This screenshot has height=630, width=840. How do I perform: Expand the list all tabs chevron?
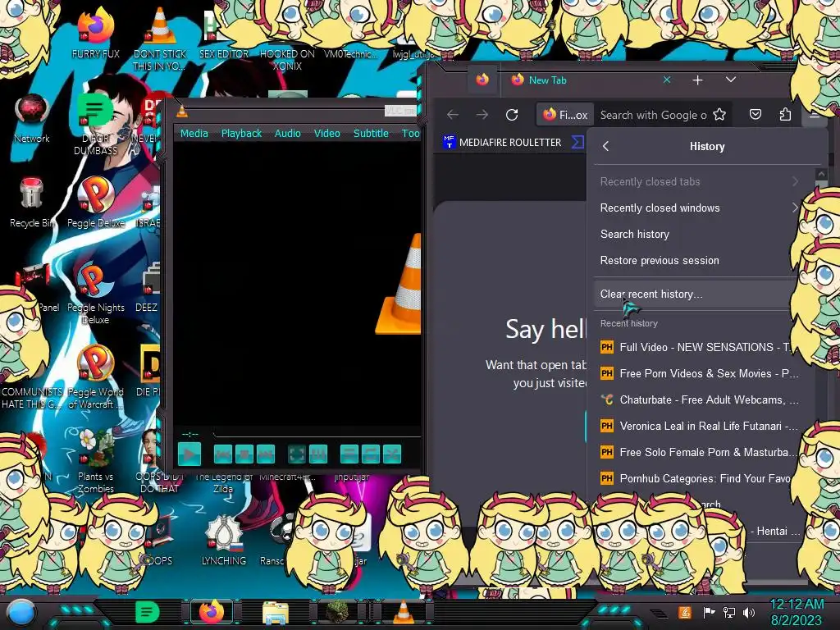tap(731, 80)
